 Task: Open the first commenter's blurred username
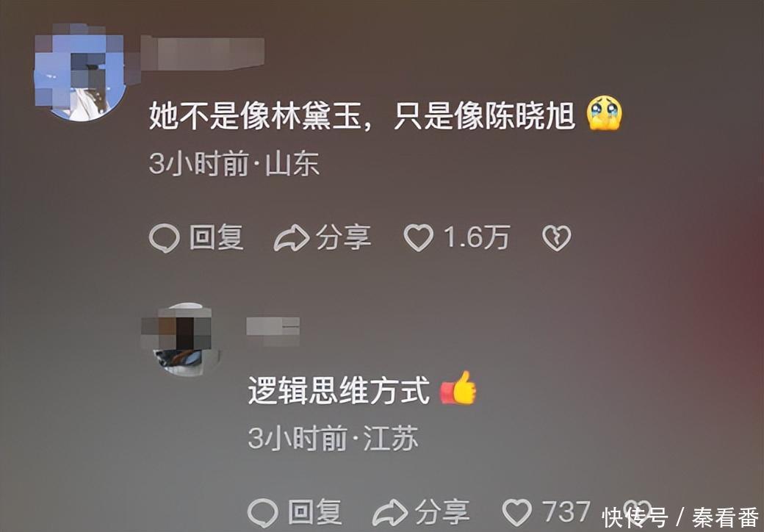(203, 53)
